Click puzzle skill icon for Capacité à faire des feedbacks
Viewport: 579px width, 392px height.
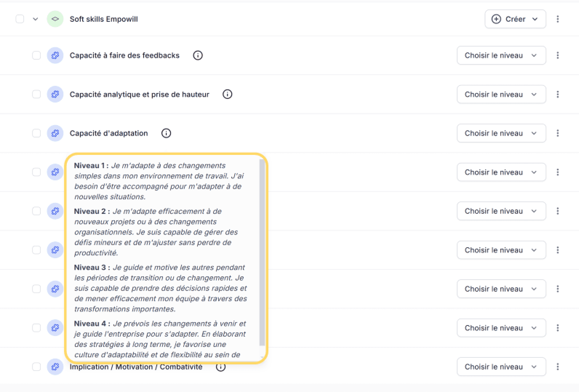point(55,55)
